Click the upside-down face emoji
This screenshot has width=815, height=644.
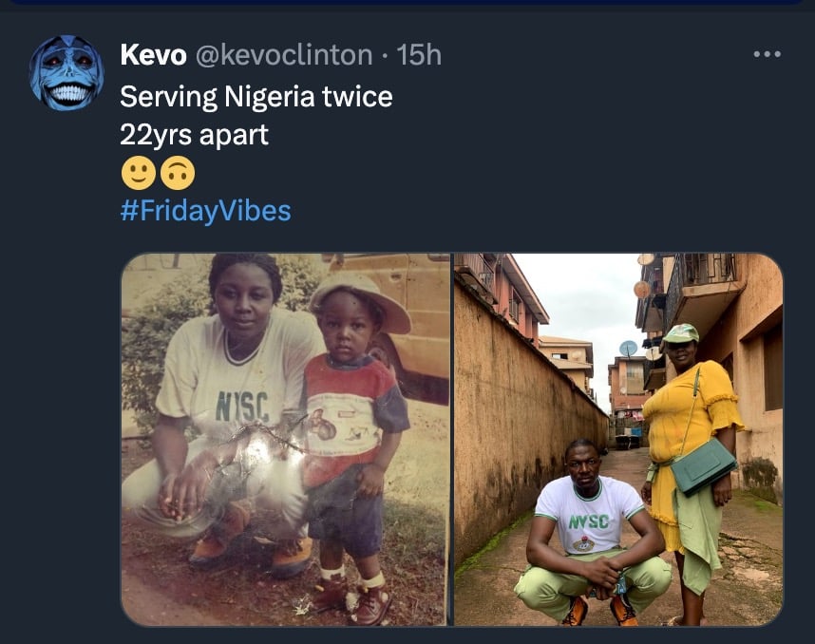(178, 172)
